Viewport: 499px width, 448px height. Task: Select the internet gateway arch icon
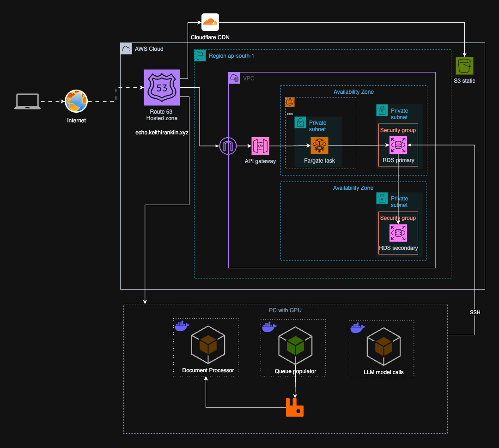(x=228, y=146)
